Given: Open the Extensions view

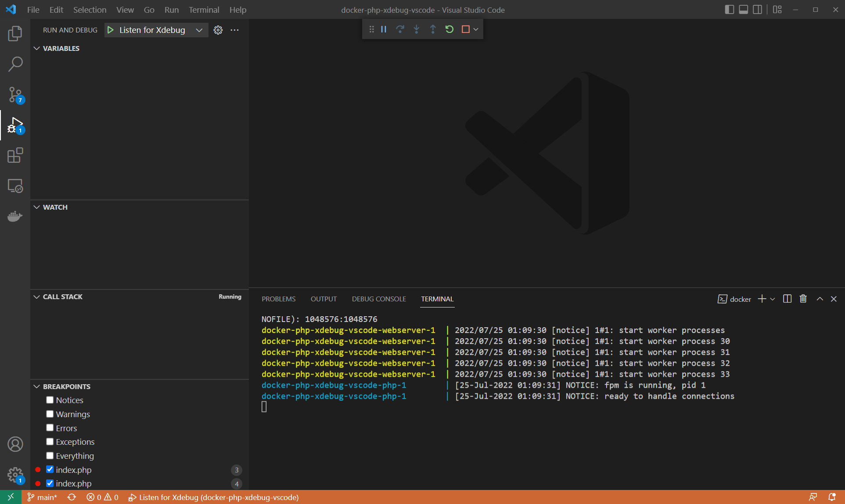Looking at the screenshot, I should tap(15, 155).
